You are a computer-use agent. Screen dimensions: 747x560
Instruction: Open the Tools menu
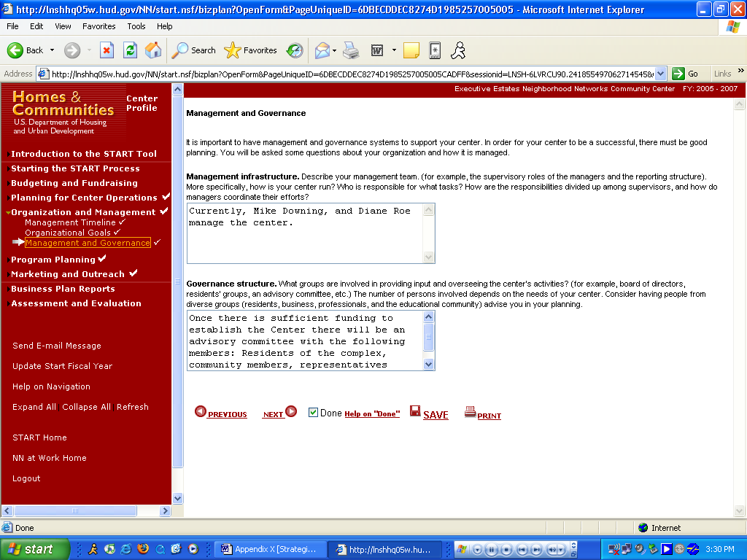coord(136,26)
